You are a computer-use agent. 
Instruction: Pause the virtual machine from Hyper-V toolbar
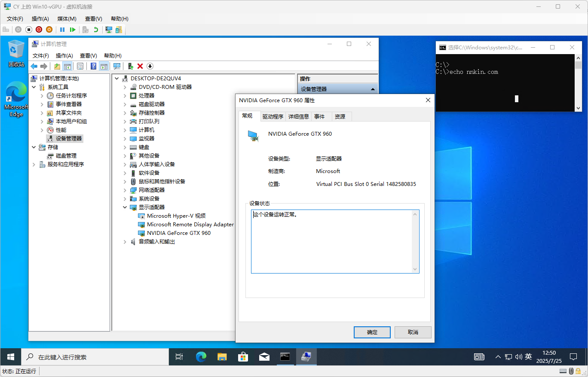tap(62, 30)
